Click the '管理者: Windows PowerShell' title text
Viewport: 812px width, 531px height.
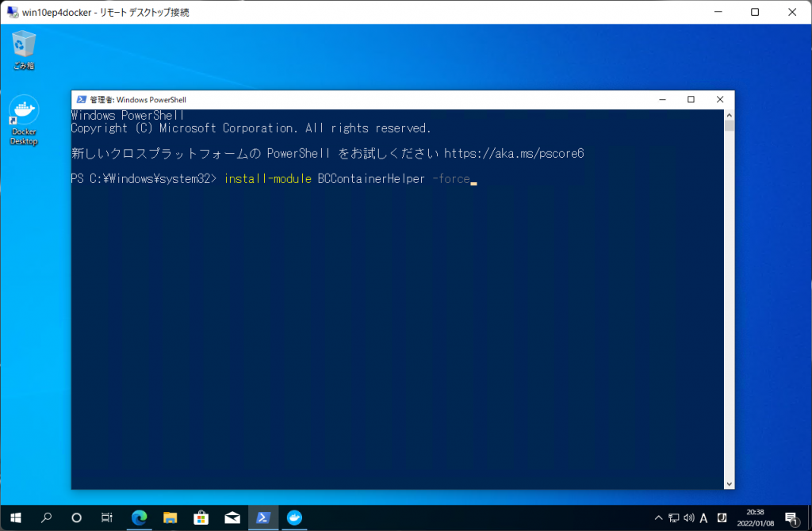click(138, 100)
